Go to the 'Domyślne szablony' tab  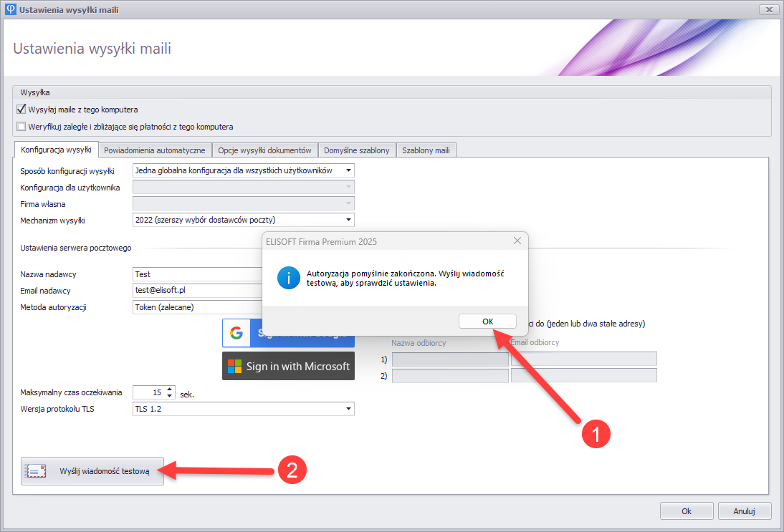[356, 150]
